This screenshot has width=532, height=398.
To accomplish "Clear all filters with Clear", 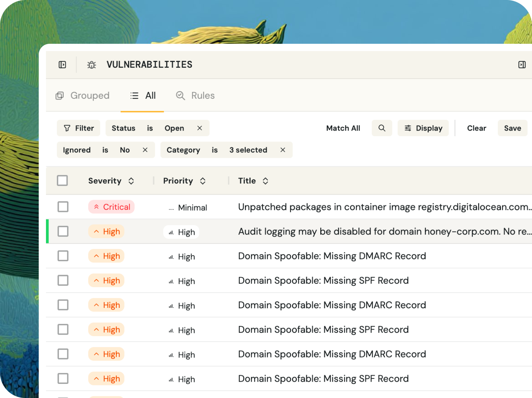I will click(x=477, y=128).
